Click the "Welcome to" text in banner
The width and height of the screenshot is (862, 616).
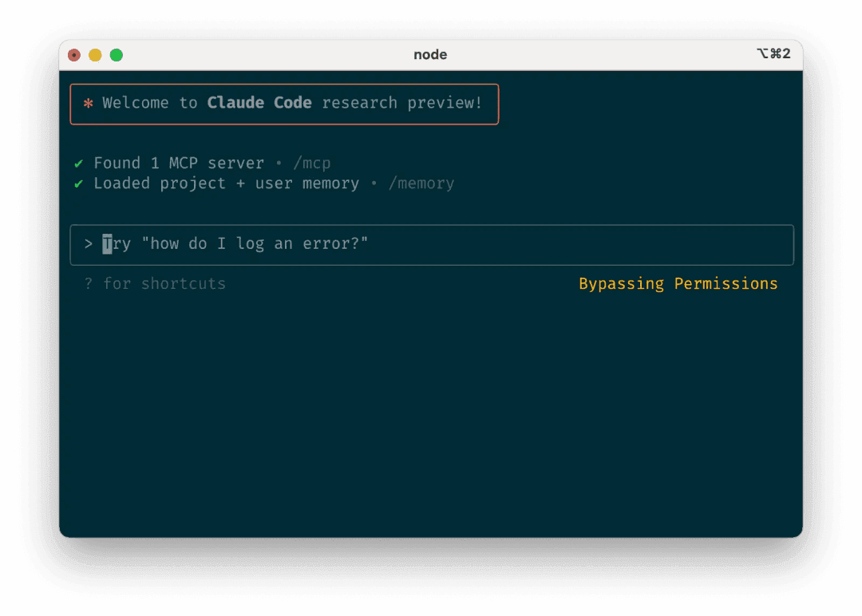click(150, 103)
